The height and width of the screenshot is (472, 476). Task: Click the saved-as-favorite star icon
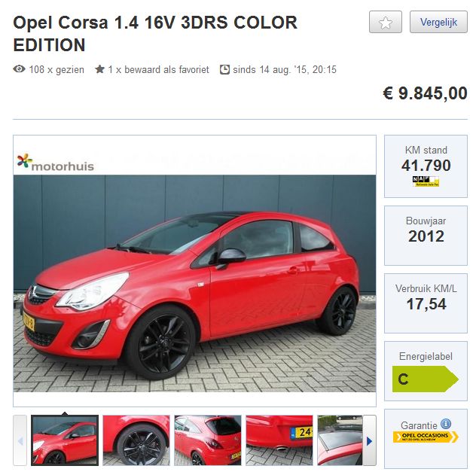(99, 69)
